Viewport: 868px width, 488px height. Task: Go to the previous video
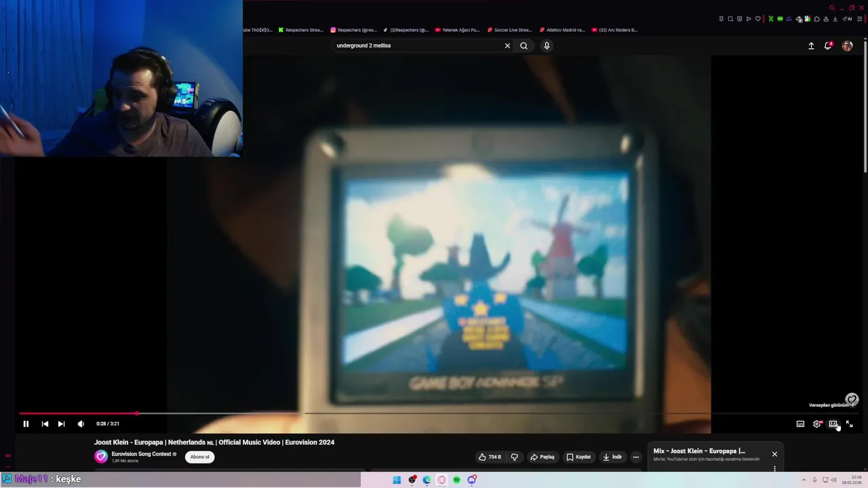[45, 424]
